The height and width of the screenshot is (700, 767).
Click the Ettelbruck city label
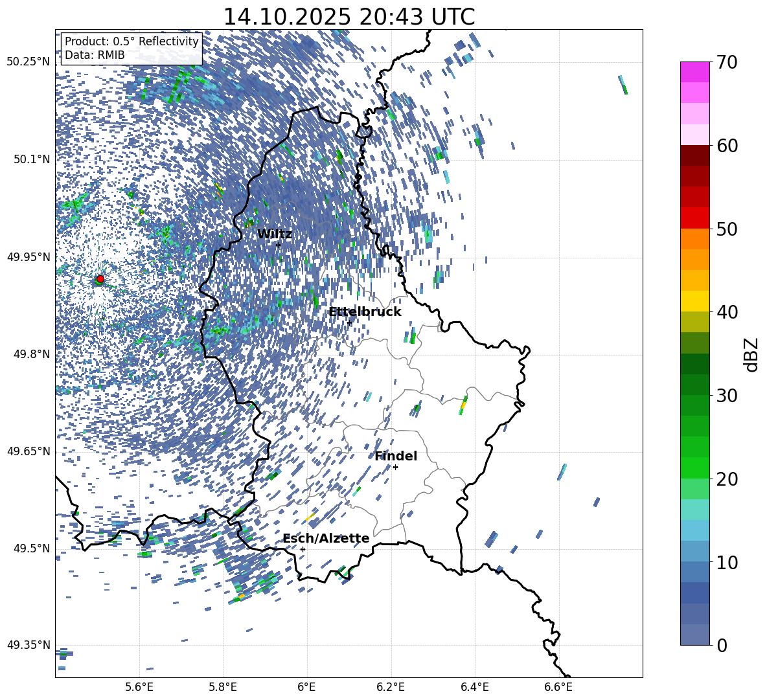pyautogui.click(x=365, y=312)
